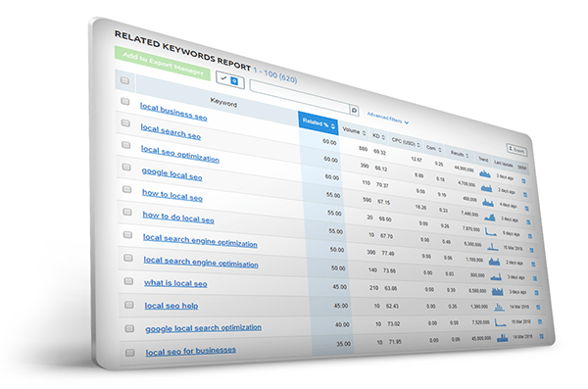
Task: Open SERP icon for how to local seo row
Action: click(530, 236)
